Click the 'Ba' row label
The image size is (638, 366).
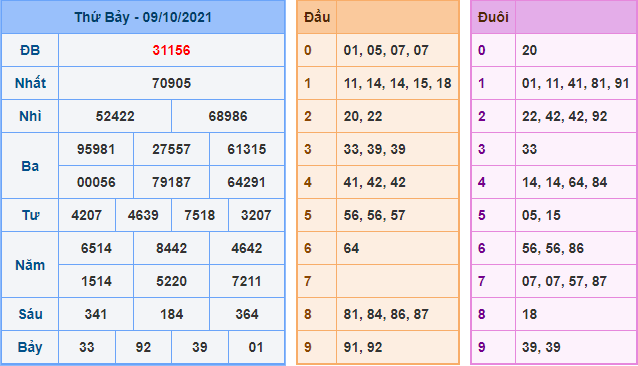(30, 166)
